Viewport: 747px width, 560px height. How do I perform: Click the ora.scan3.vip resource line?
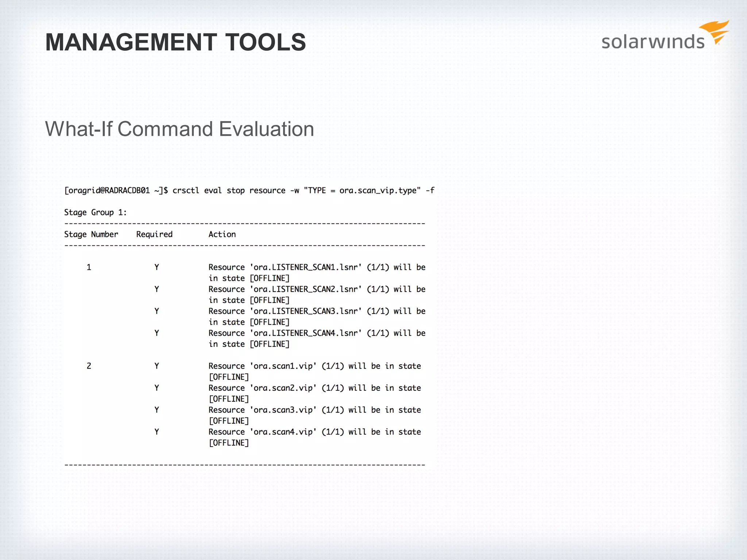pyautogui.click(x=315, y=410)
